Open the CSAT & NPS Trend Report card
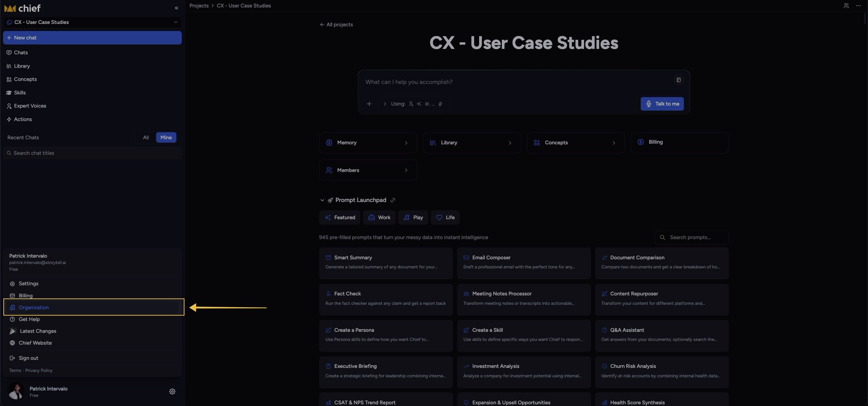Image resolution: width=868 pixels, height=406 pixels. 386,400
